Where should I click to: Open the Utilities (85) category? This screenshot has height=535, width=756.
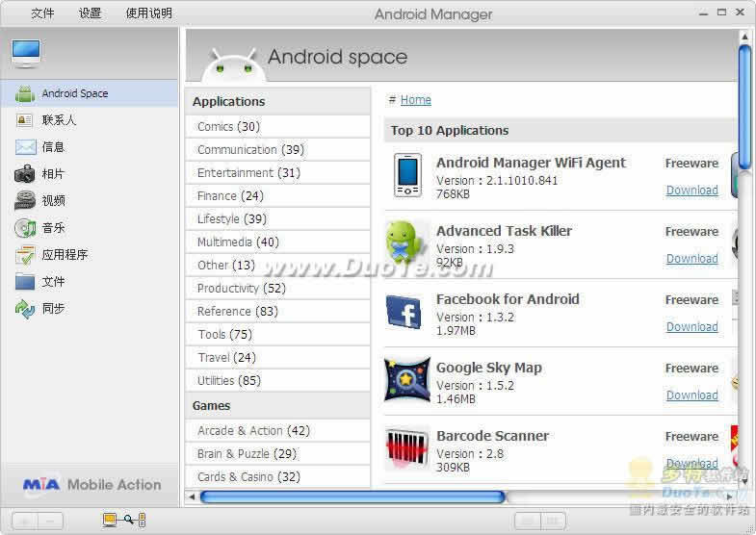pyautogui.click(x=277, y=381)
